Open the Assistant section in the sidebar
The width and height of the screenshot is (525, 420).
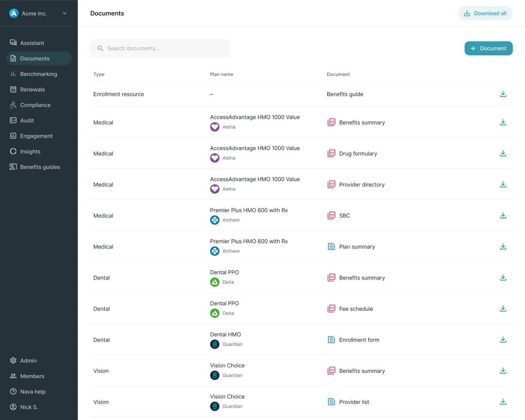32,43
